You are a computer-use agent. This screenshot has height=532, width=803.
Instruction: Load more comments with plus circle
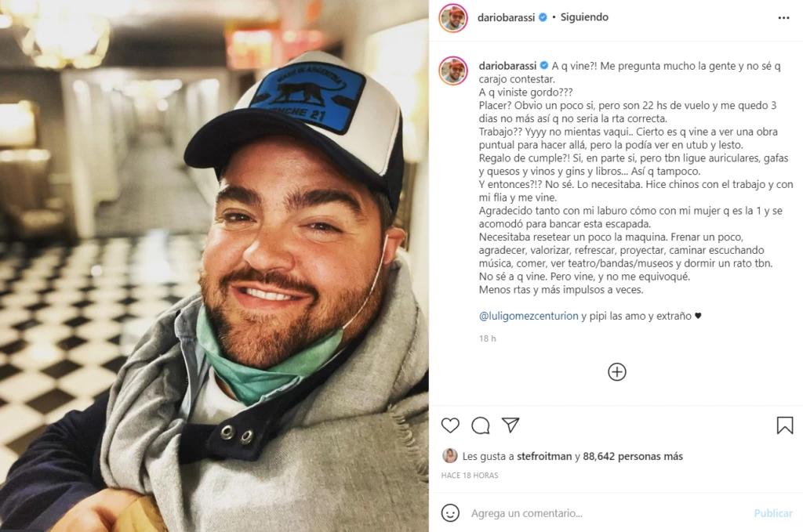(616, 372)
